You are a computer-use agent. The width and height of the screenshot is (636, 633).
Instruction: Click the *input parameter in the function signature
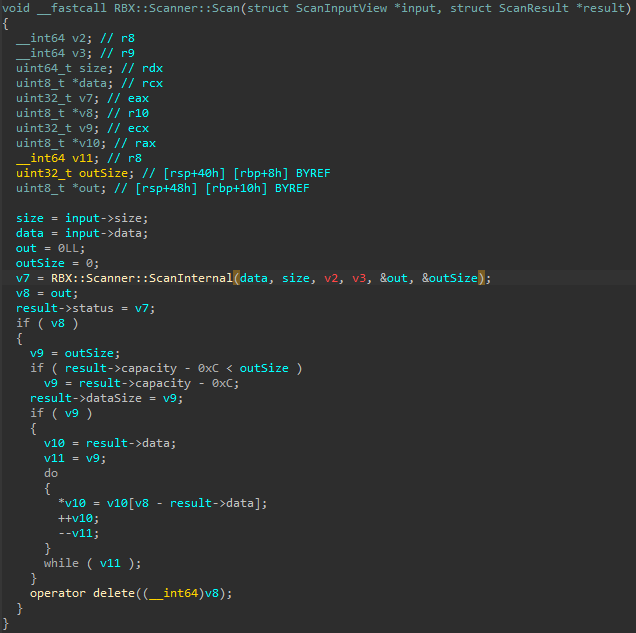(417, 8)
